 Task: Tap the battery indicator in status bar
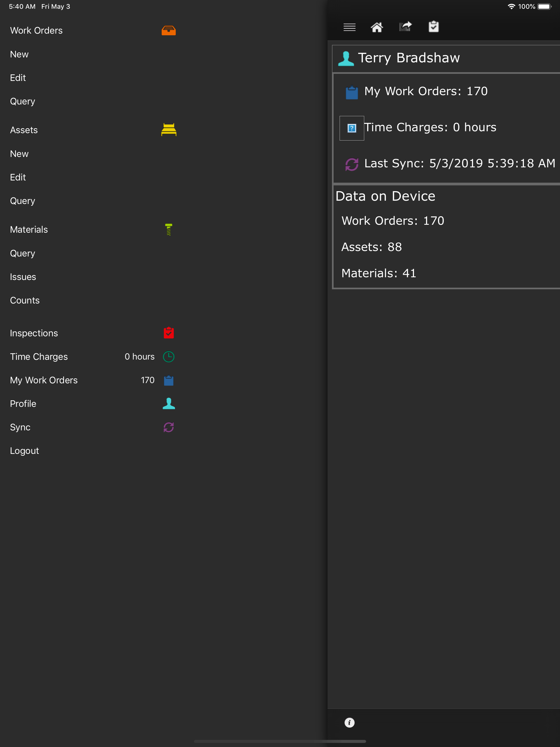(x=544, y=6)
